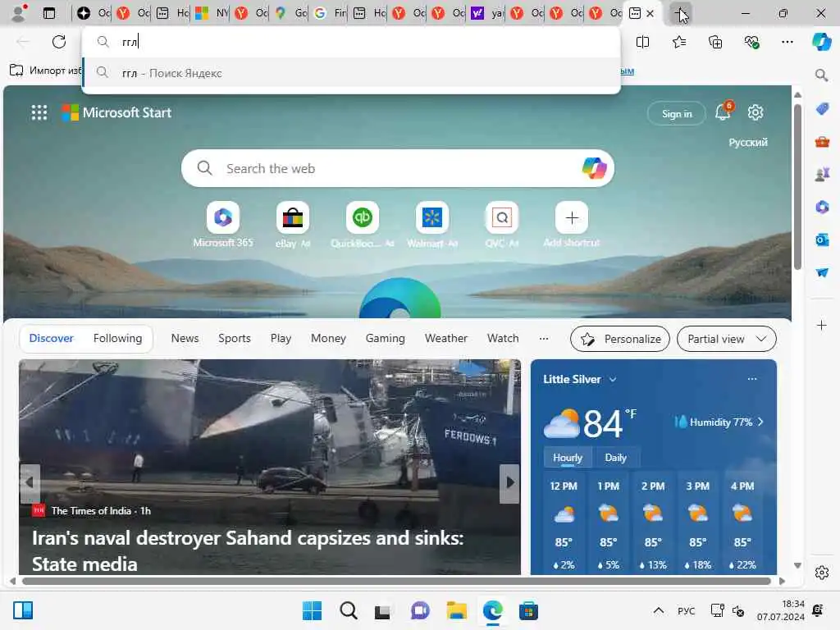The image size is (840, 630).
Task: Expand more feed categories ellipsis
Action: point(544,339)
